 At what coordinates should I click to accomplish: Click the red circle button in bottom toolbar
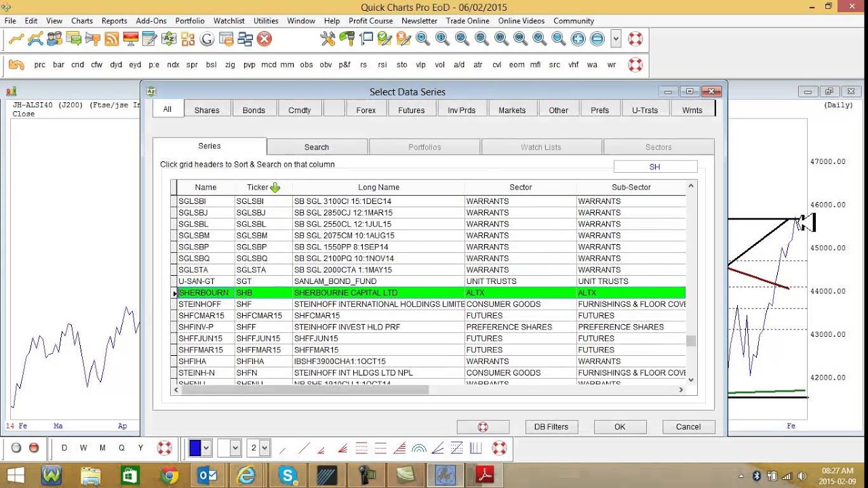(x=34, y=448)
